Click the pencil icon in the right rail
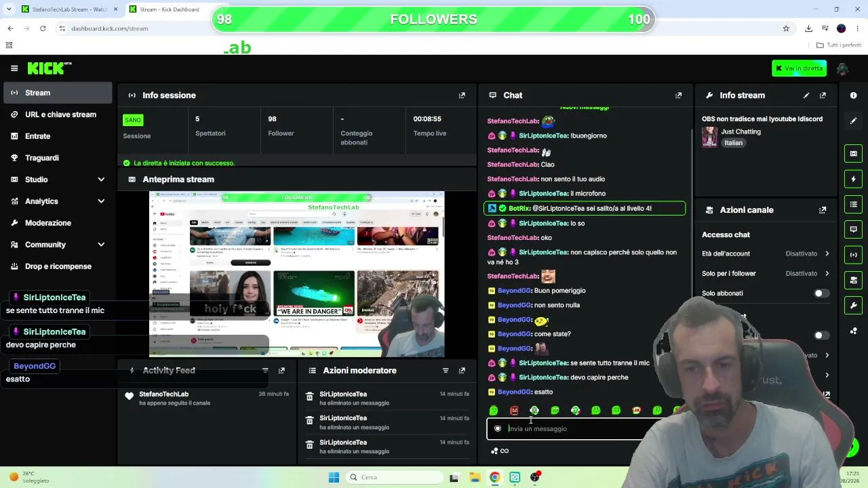 tap(853, 121)
